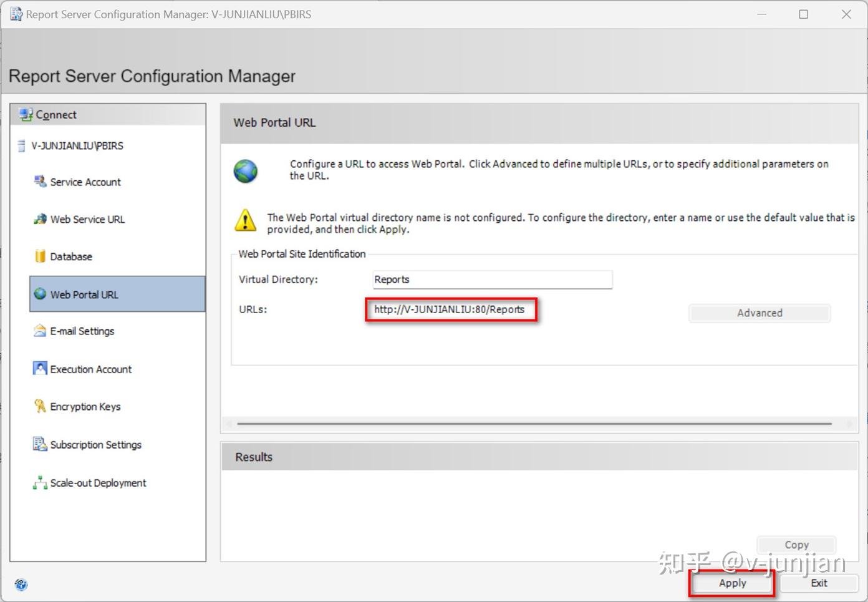Click the Database cylinder icon
868x602 pixels.
40,256
